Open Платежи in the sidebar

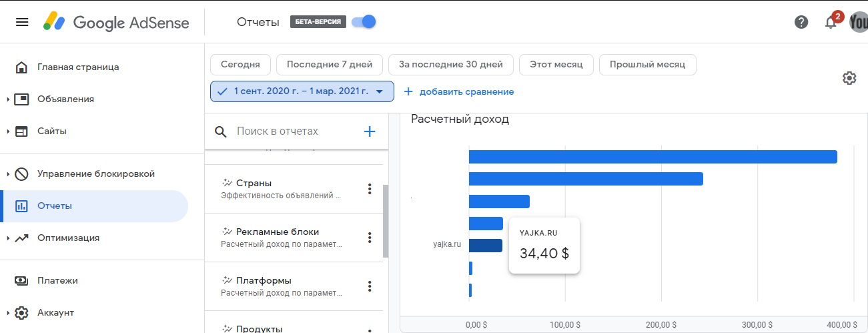57,281
